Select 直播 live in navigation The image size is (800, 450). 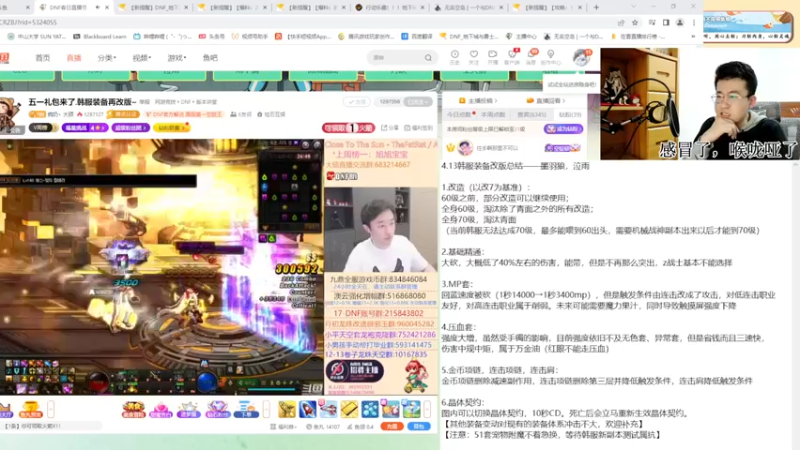pyautogui.click(x=74, y=58)
